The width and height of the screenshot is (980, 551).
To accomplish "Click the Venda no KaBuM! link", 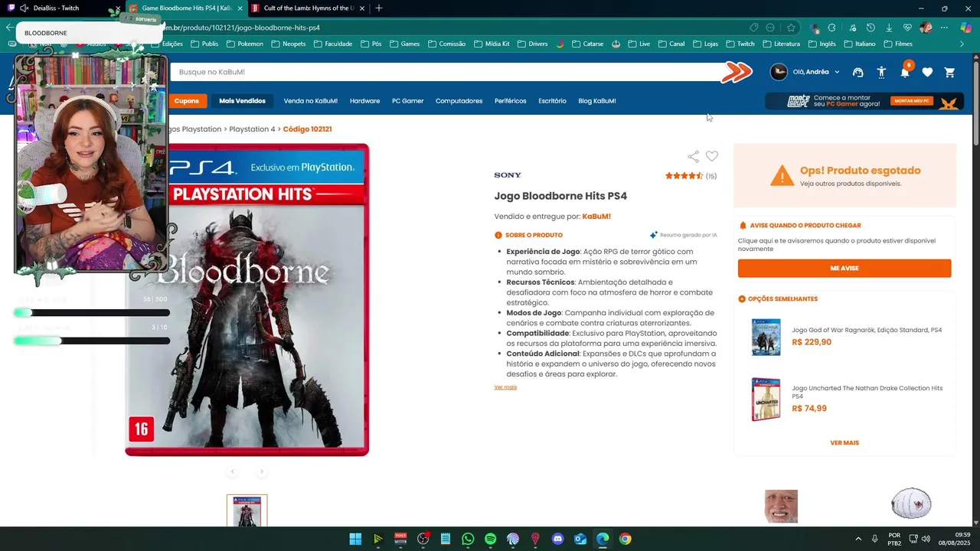I will 310,101.
